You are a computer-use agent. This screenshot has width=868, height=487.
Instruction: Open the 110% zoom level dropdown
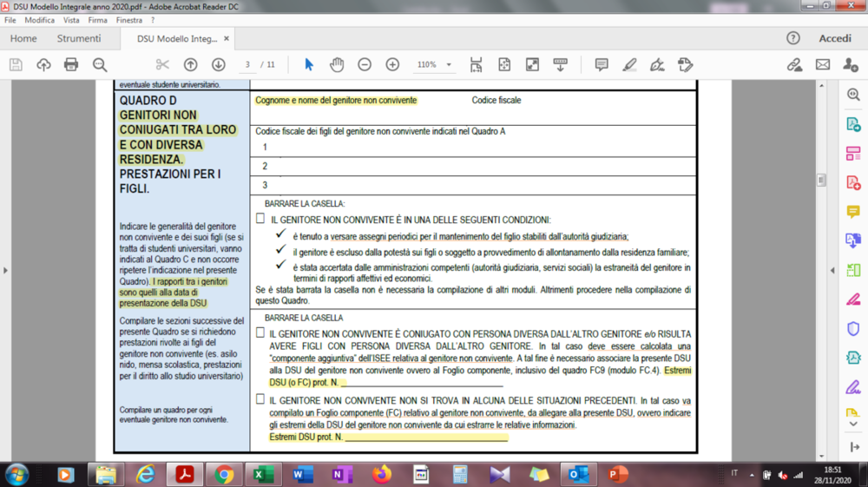point(449,65)
